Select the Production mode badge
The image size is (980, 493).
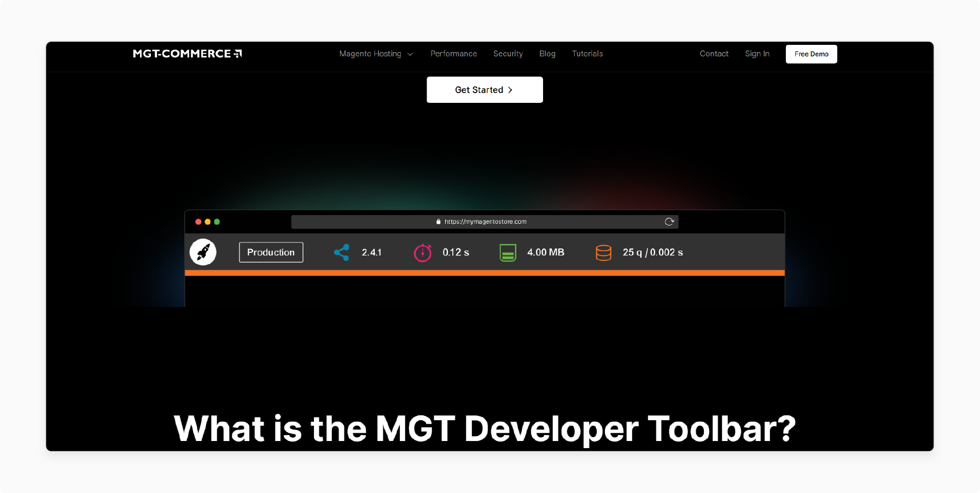(x=271, y=252)
